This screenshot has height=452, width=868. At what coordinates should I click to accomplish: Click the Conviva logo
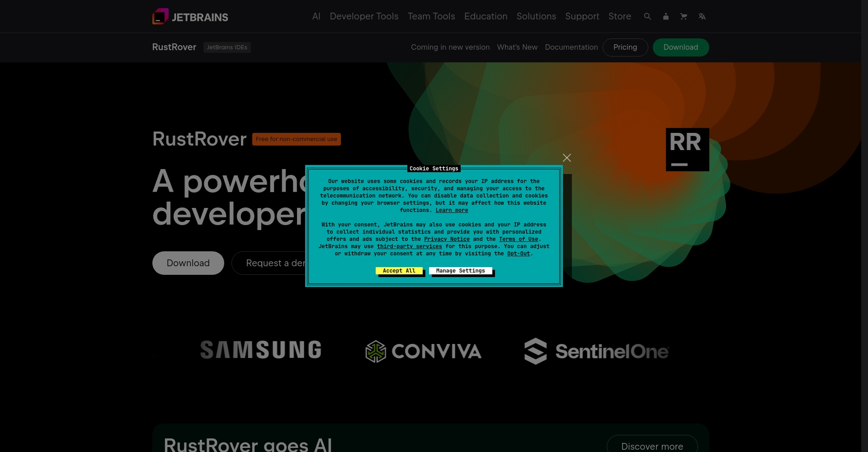tap(423, 351)
